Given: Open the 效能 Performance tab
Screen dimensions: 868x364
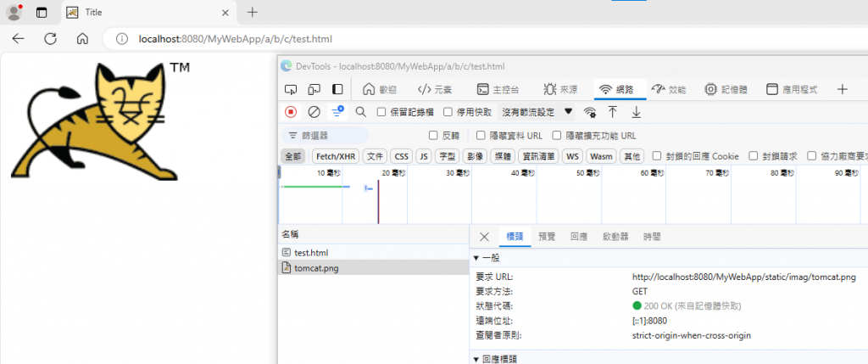Looking at the screenshot, I should (669, 89).
